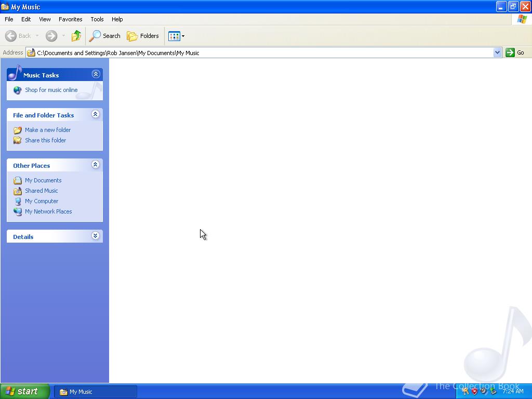The height and width of the screenshot is (399, 532).
Task: Go to My Documents link
Action: 43,180
